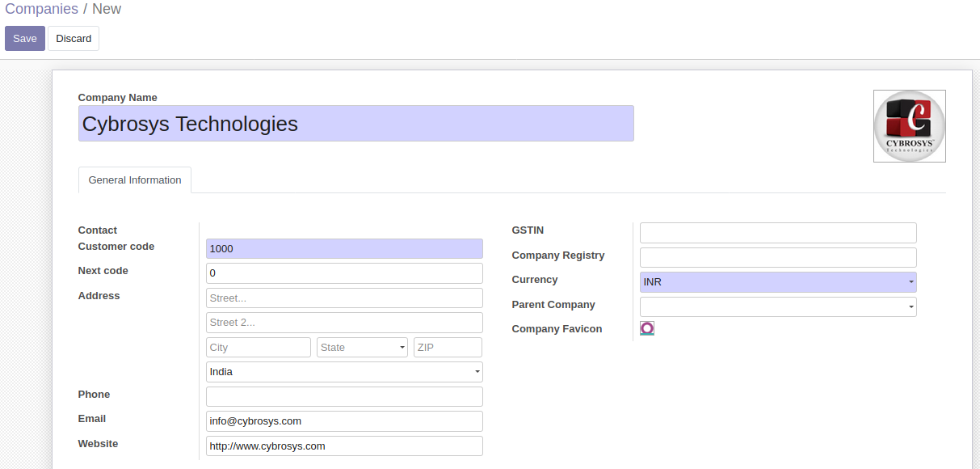980x469 pixels.
Task: Discard the new company record
Action: tap(74, 39)
